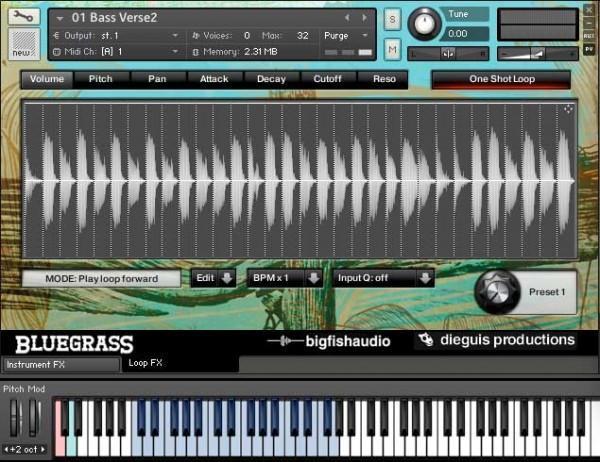Toggle the PV performance view button
This screenshot has width=600, height=462.
[589, 49]
